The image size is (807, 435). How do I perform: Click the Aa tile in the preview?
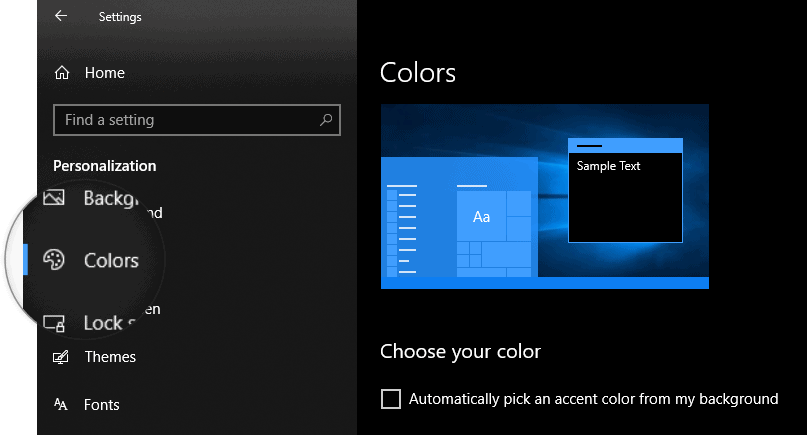481,216
